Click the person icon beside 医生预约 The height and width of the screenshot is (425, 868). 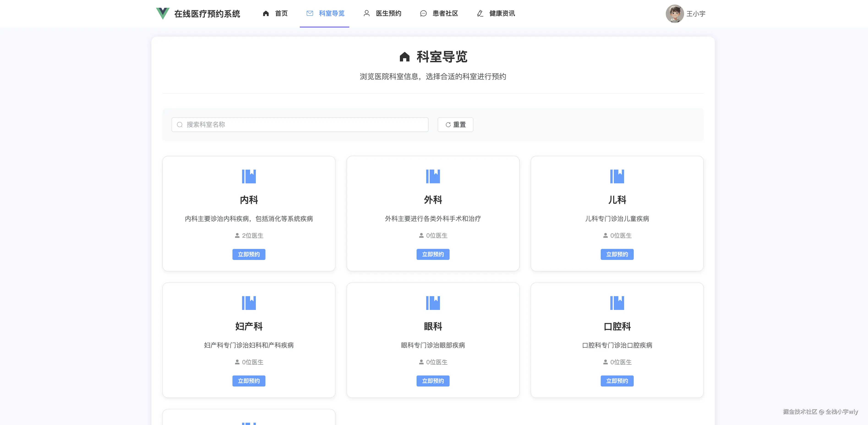click(x=367, y=14)
